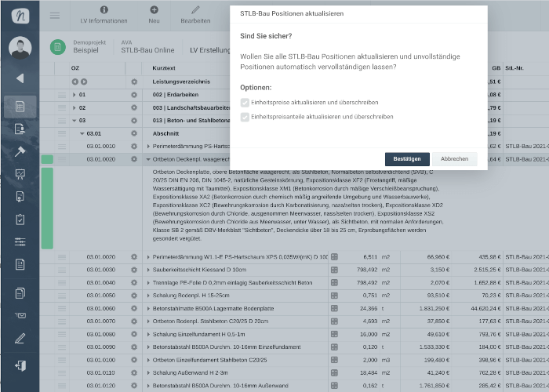549x392 pixels.
Task: Select quantity 24,366 in Betonstahlmatte row
Action: 369,309
